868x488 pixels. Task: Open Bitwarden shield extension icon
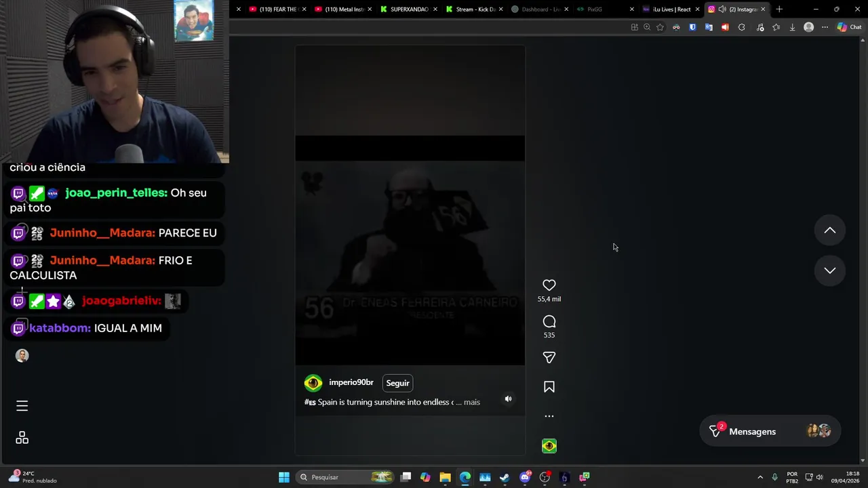pos(692,27)
